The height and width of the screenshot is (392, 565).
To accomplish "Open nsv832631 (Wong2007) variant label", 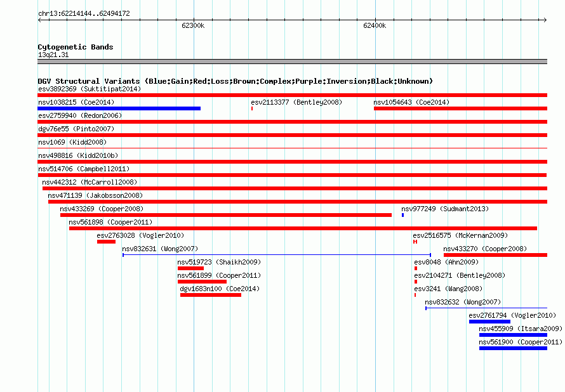I will coord(160,249).
